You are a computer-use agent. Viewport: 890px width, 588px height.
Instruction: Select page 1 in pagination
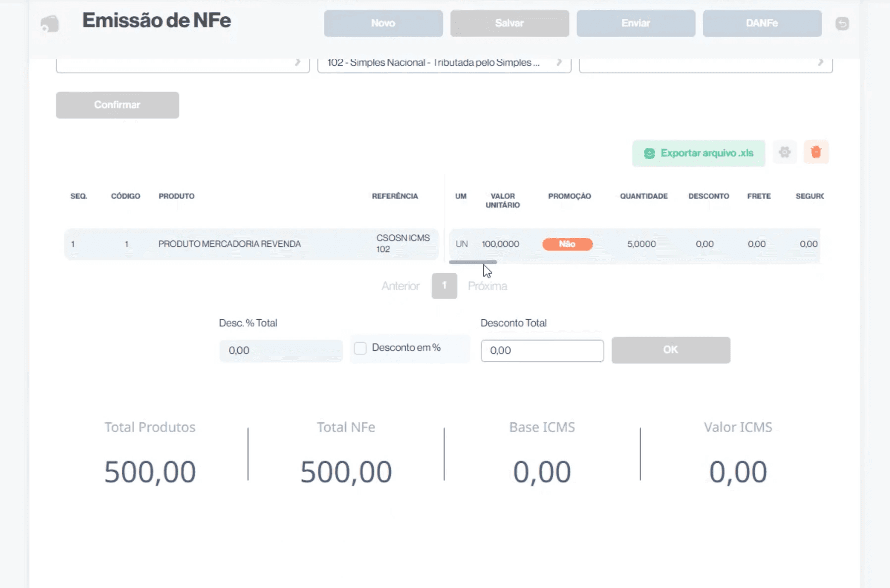[x=444, y=286]
